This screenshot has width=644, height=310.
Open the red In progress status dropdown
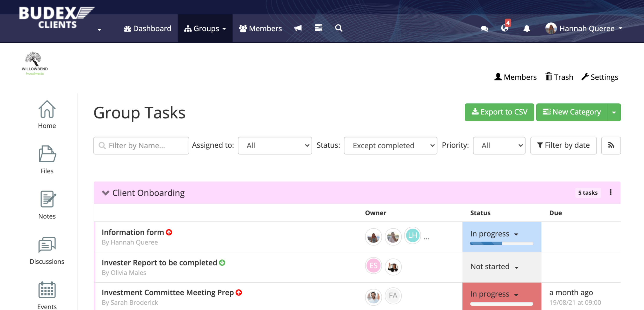(494, 294)
